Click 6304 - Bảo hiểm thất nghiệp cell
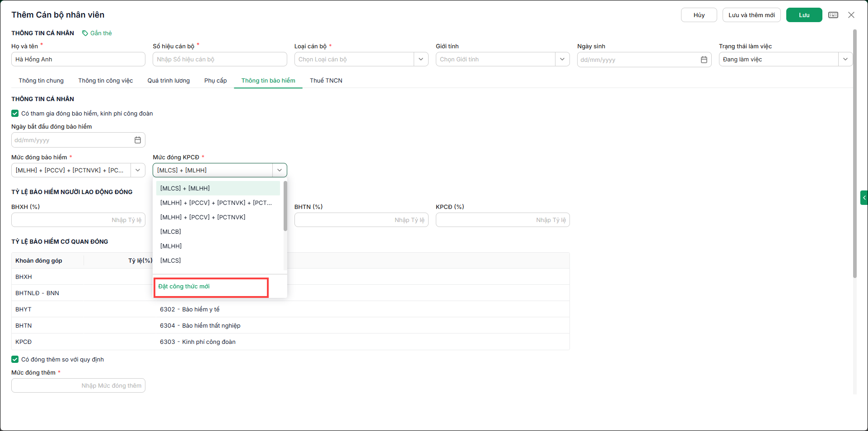868x431 pixels. (x=200, y=325)
